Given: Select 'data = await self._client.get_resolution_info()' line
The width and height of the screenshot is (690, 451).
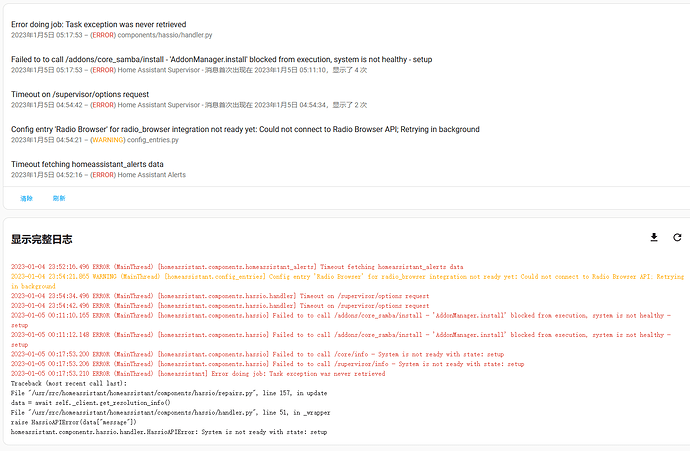Looking at the screenshot, I should point(91,402).
